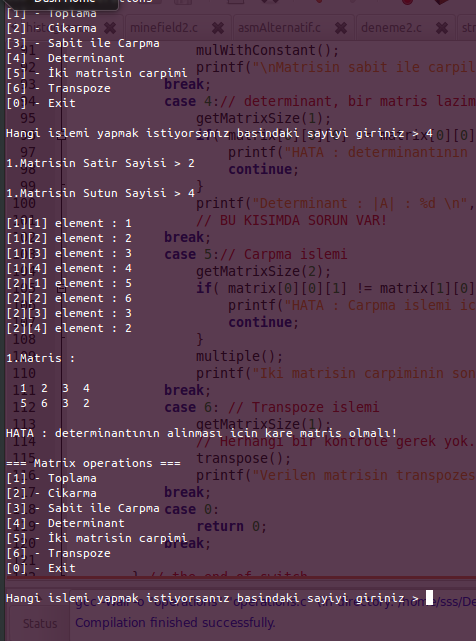476x641 pixels.
Task: Close the asmAlternatif.c editor tab
Action: pos(341,28)
